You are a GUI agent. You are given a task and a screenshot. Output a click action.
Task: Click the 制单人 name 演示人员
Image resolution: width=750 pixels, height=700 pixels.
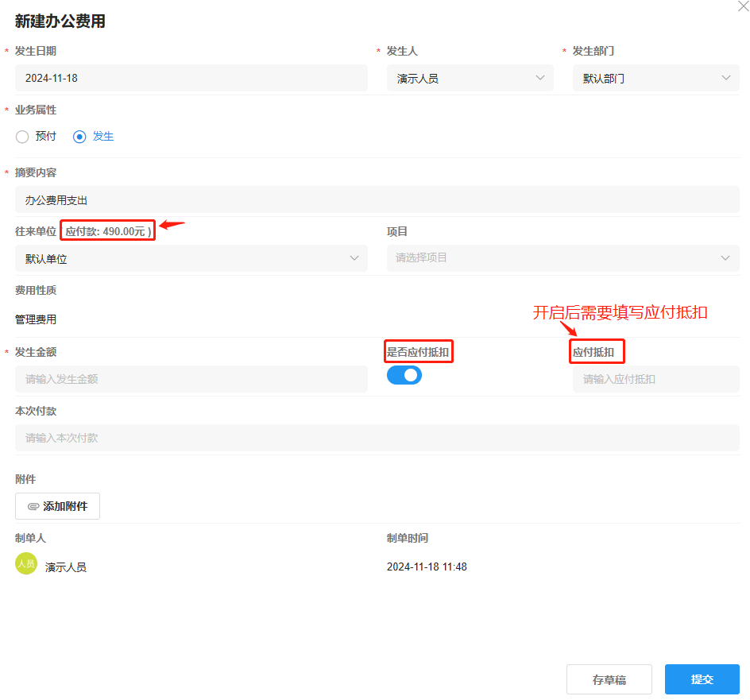pos(65,566)
